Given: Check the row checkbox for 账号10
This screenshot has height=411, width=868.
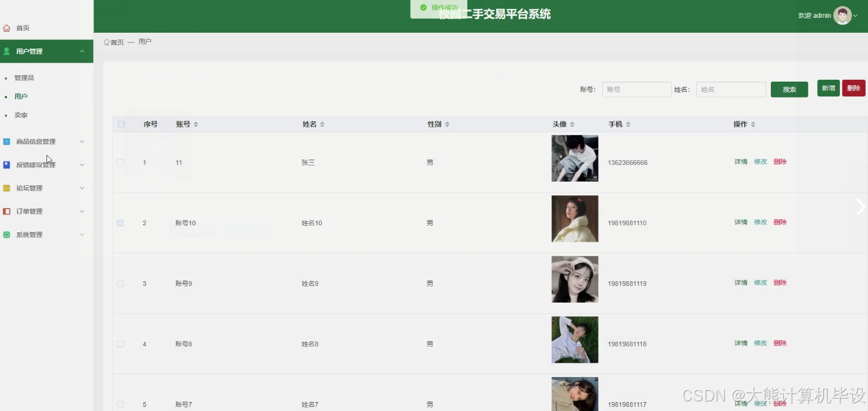Looking at the screenshot, I should (x=120, y=223).
